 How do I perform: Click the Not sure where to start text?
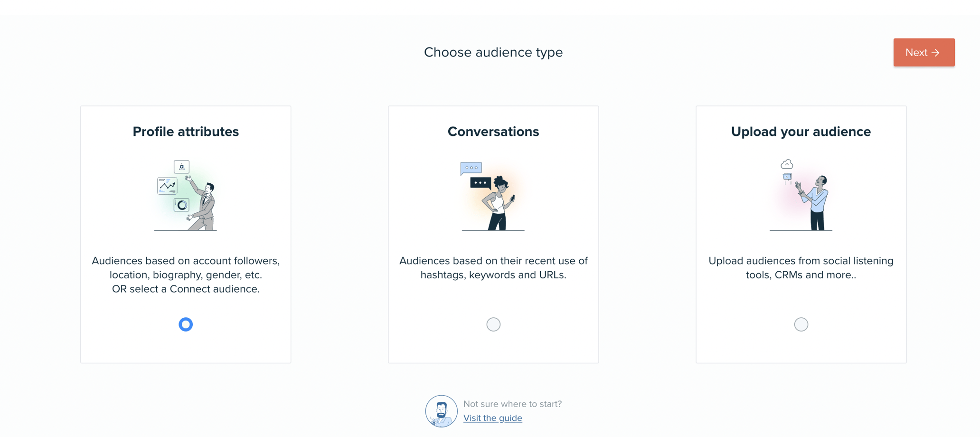coord(512,404)
